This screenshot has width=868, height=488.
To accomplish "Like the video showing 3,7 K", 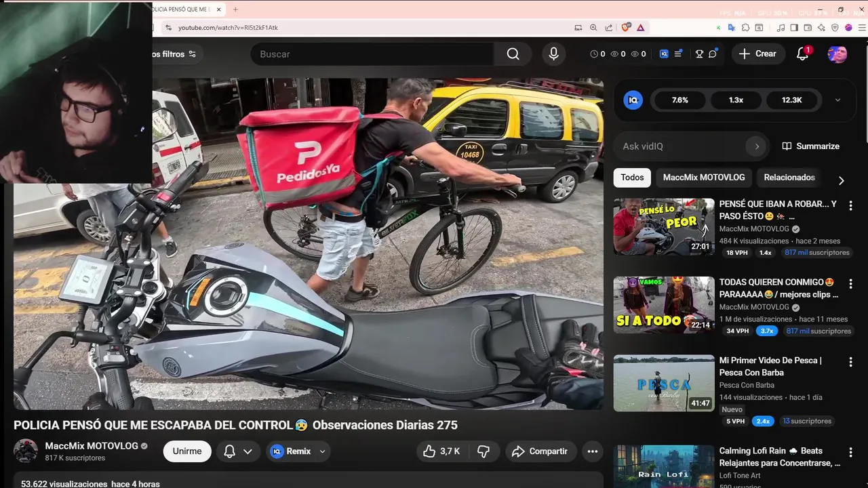I will (x=442, y=451).
